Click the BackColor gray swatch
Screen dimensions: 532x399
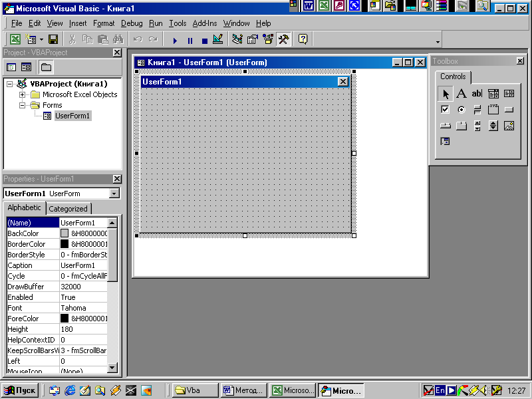coord(64,233)
